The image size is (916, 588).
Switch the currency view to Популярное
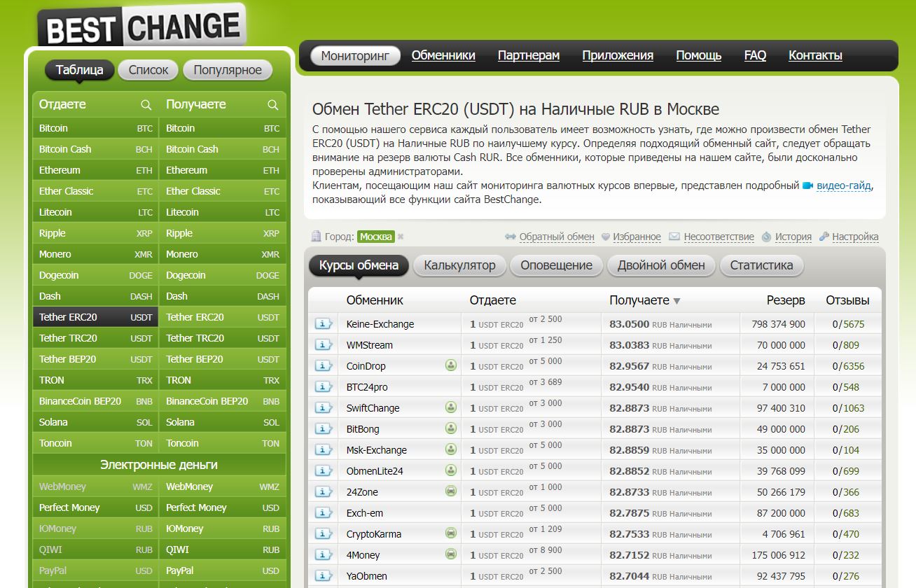pos(228,70)
